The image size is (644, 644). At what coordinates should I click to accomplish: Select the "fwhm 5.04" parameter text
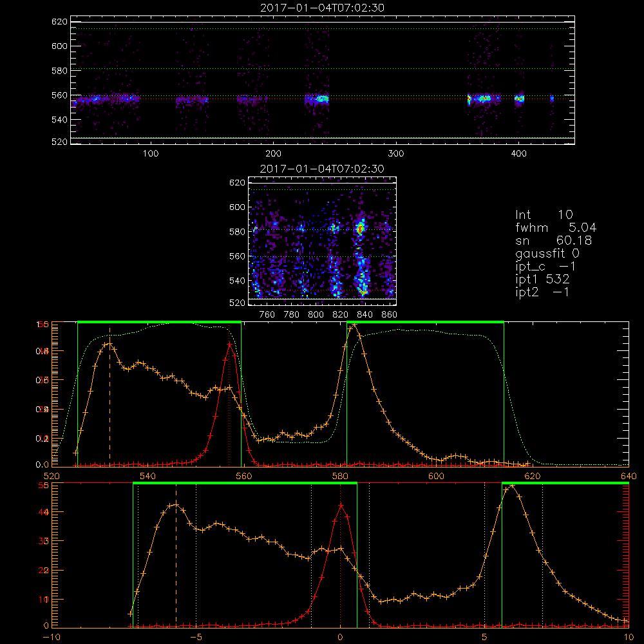tap(556, 227)
